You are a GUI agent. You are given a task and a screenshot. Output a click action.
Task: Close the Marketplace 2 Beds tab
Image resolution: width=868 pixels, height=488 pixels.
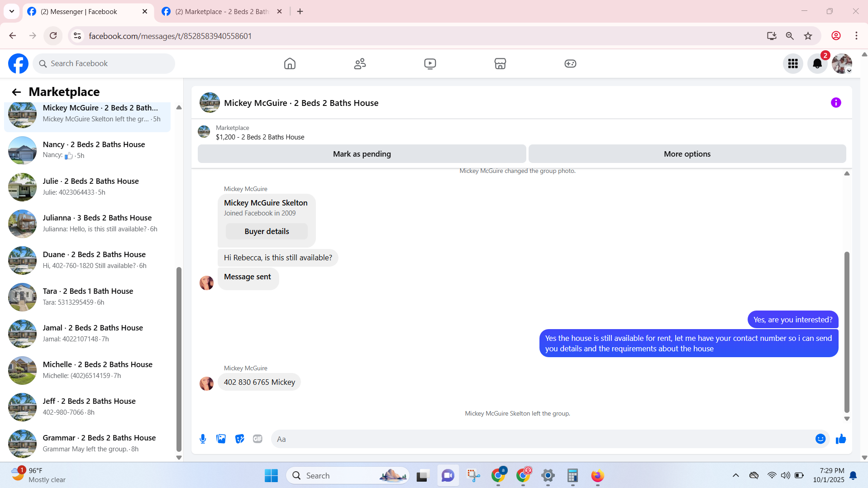point(279,12)
